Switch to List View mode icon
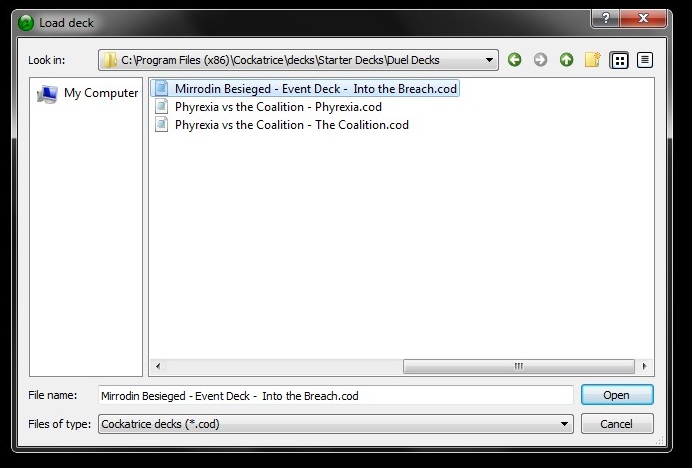The image size is (692, 468). [x=619, y=60]
